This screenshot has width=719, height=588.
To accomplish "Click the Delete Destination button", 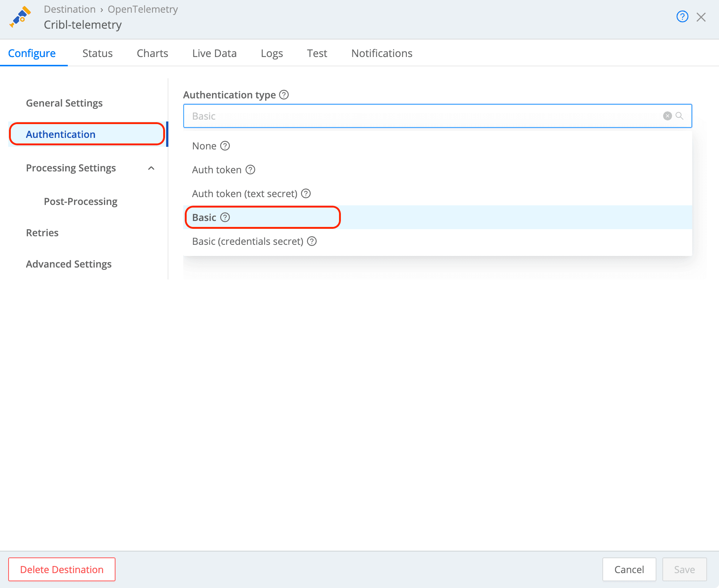I will coord(61,569).
